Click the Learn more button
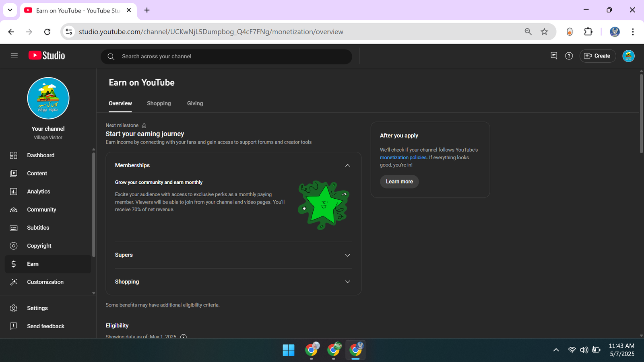The width and height of the screenshot is (644, 362). [x=399, y=181]
